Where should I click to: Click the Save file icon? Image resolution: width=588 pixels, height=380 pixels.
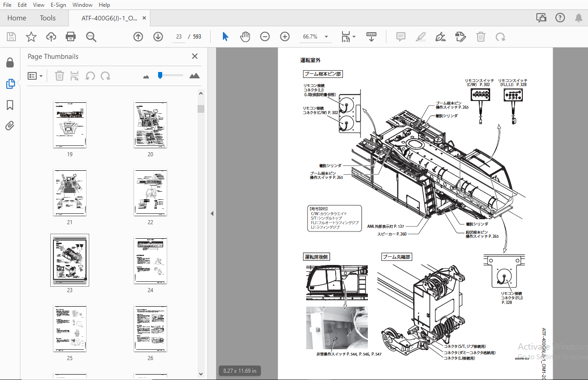point(11,37)
